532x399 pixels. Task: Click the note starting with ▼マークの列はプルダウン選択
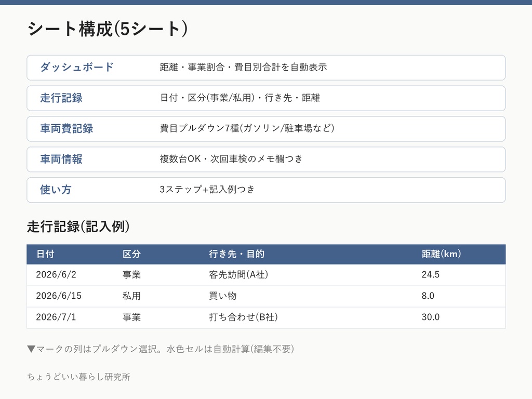pyautogui.click(x=161, y=349)
